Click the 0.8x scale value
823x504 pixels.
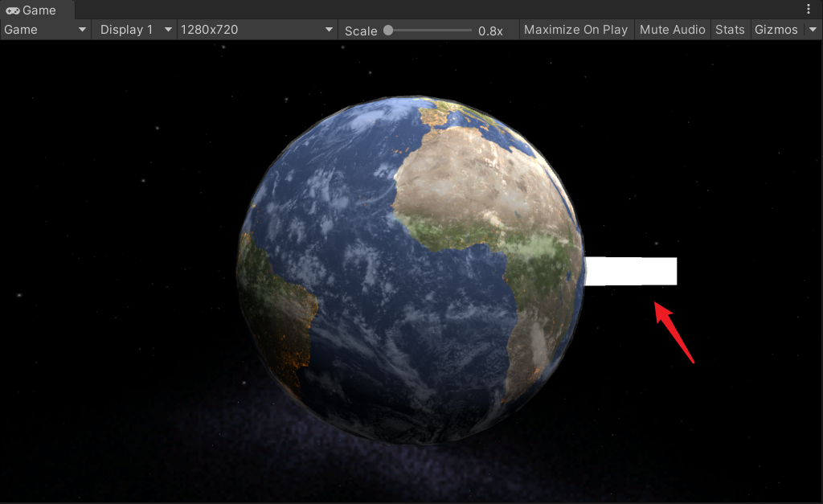coord(490,31)
